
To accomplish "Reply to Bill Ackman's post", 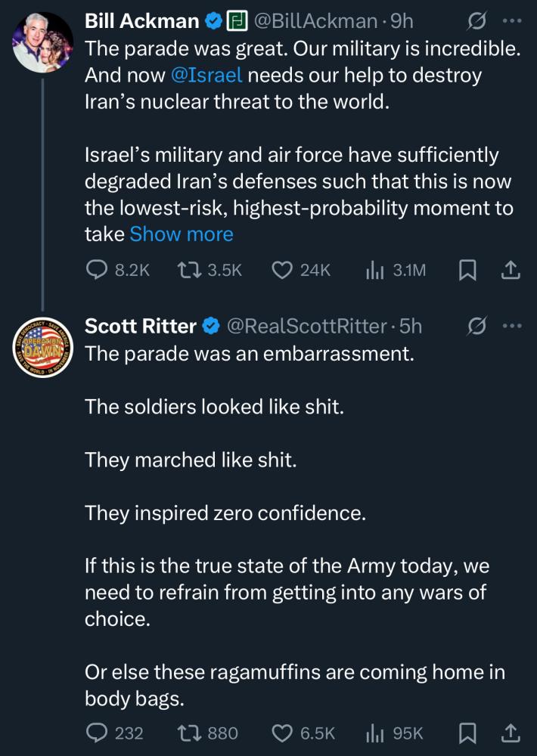I will point(96,270).
